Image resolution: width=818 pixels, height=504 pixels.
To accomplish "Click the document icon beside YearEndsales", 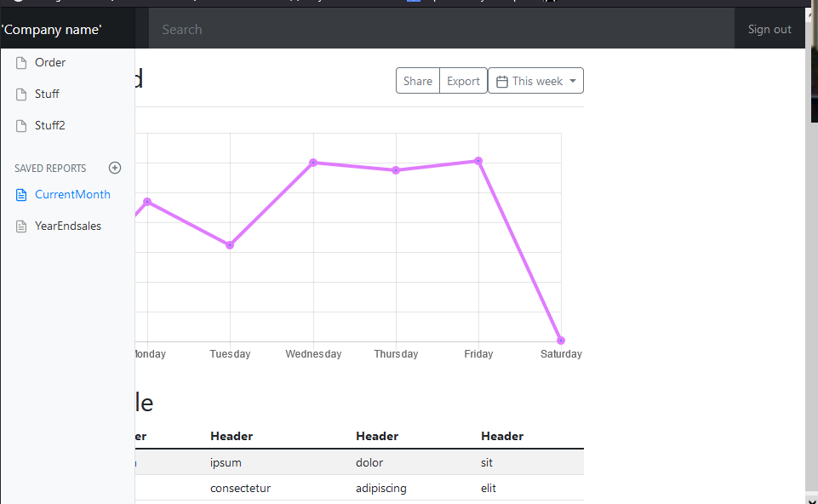I will [x=21, y=226].
